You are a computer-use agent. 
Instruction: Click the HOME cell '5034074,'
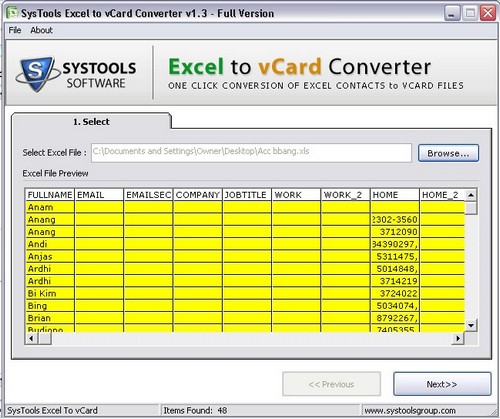click(395, 306)
